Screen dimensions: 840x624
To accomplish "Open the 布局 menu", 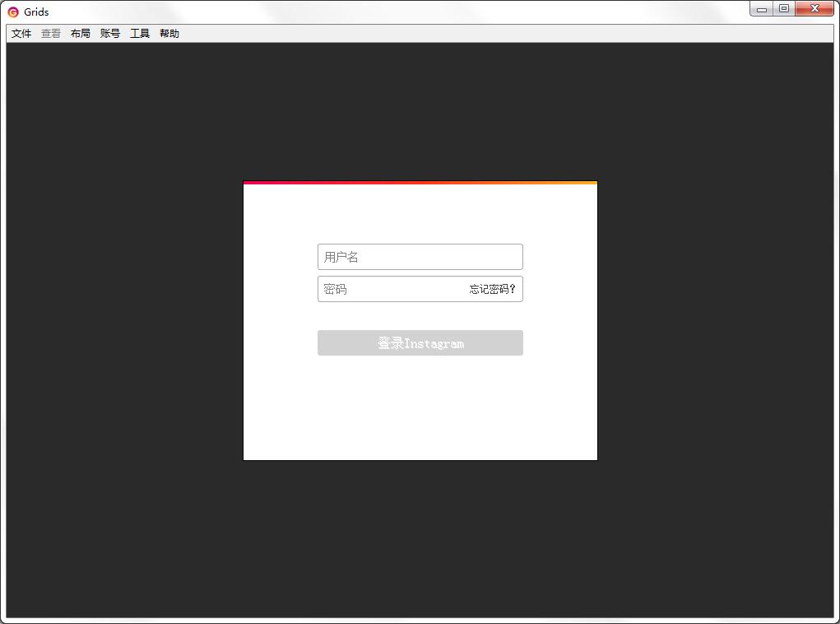I will pos(81,33).
